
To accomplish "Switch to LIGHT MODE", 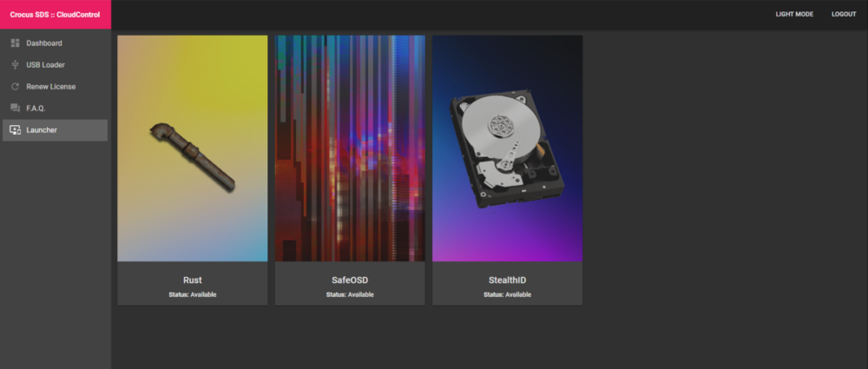I will 794,15.
